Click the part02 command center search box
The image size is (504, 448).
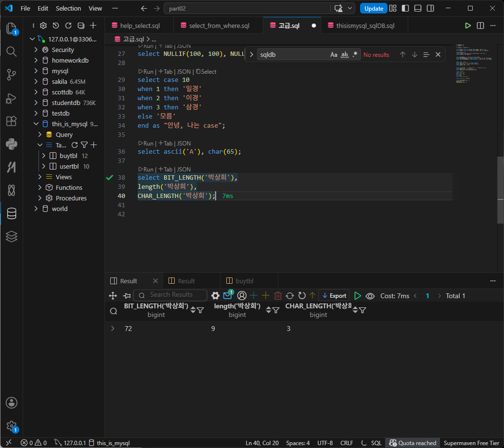pos(247,8)
